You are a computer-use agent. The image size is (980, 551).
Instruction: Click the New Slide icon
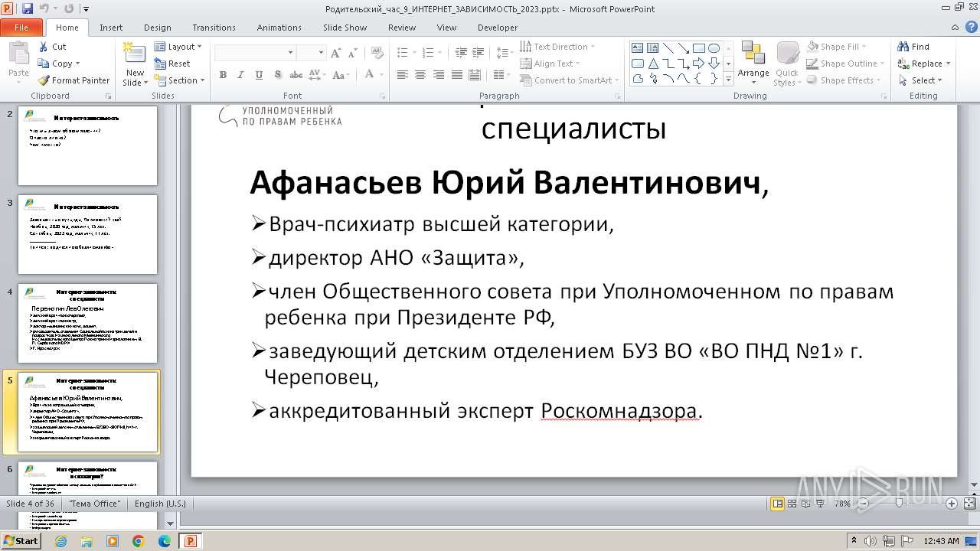click(135, 54)
